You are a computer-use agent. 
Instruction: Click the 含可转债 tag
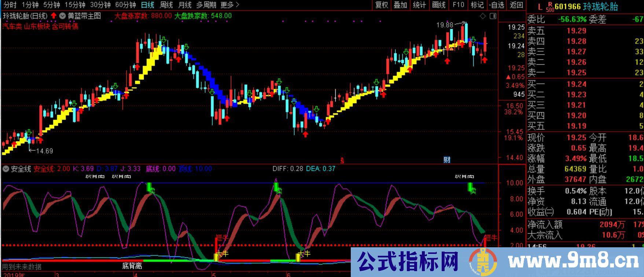65,26
